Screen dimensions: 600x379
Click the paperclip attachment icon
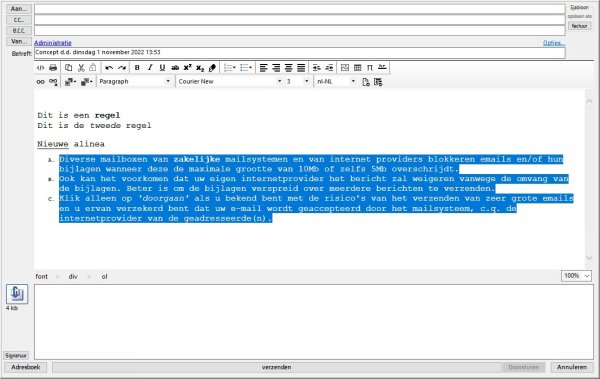coord(17,294)
